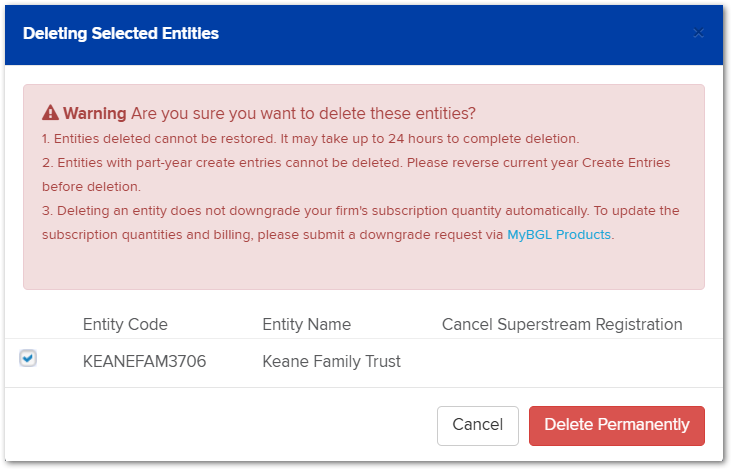Viewport: 732px width, 470px height.
Task: Click warning point about subscription quantity downgrade
Action: 360,223
